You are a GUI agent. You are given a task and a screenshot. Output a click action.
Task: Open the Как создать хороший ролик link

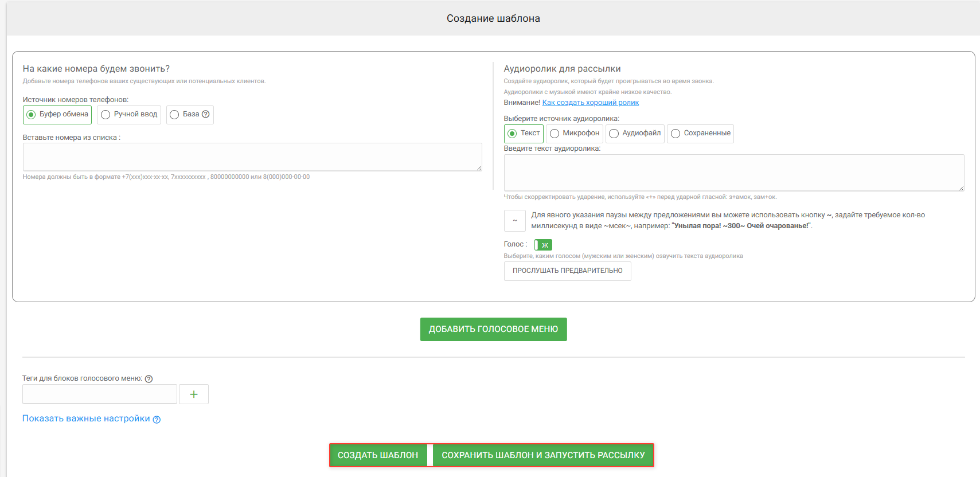[x=591, y=103]
